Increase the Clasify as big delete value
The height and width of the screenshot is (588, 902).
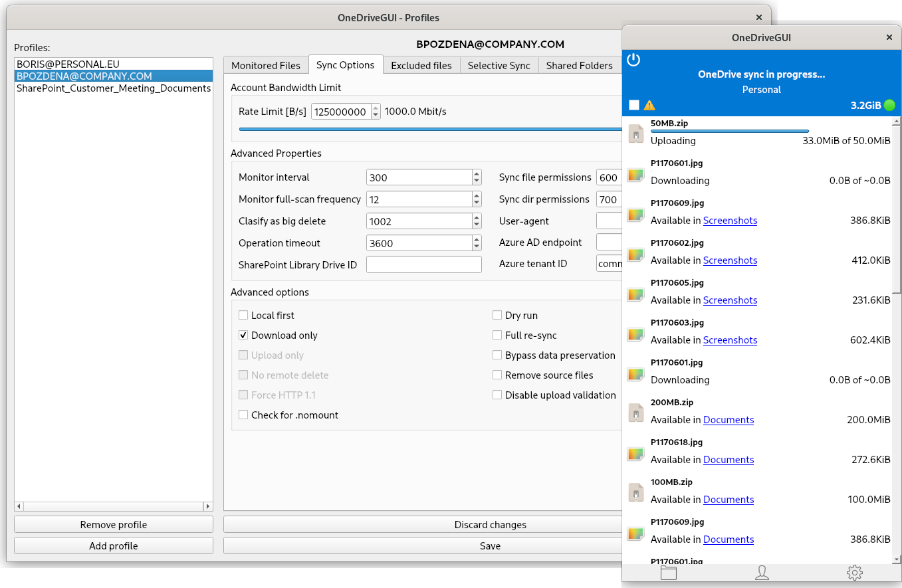[477, 218]
